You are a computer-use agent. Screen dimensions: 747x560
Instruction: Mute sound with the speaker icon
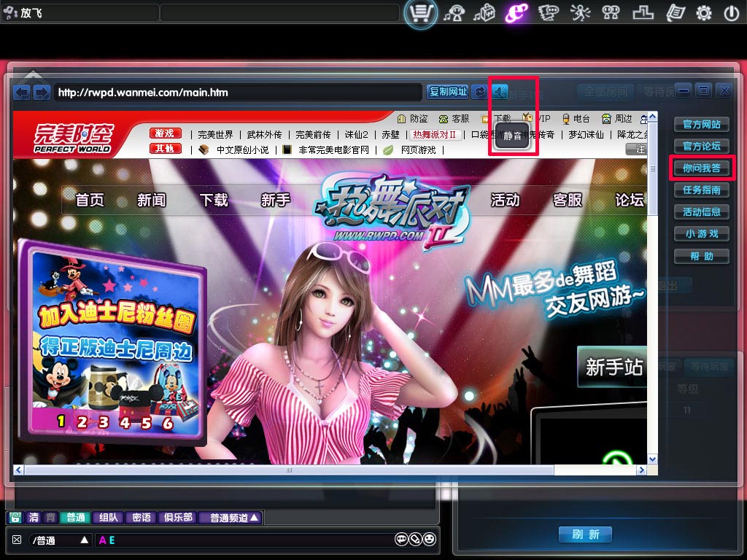pos(500,91)
